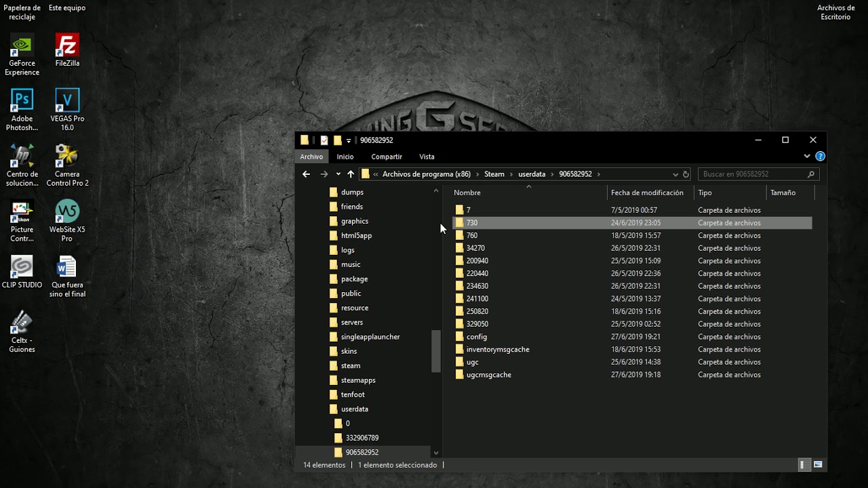The image size is (868, 488).
Task: Expand chevron after 906582952 in path
Action: (x=599, y=174)
